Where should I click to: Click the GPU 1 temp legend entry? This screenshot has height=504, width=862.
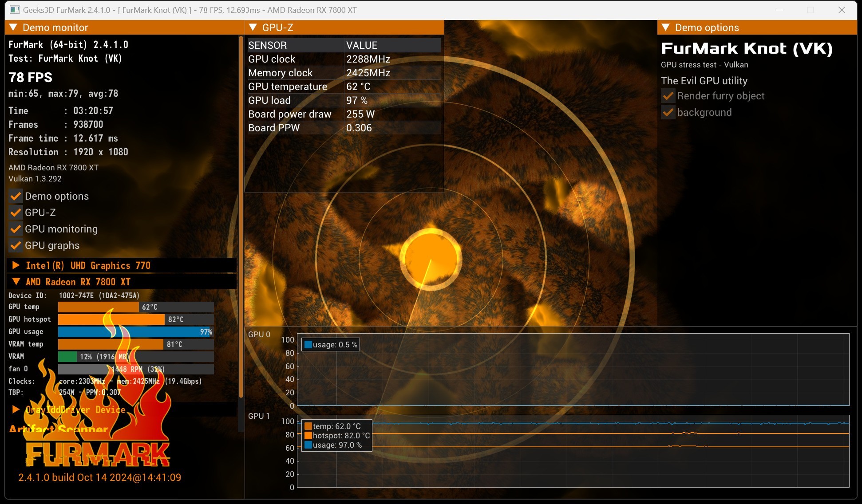[x=332, y=426]
